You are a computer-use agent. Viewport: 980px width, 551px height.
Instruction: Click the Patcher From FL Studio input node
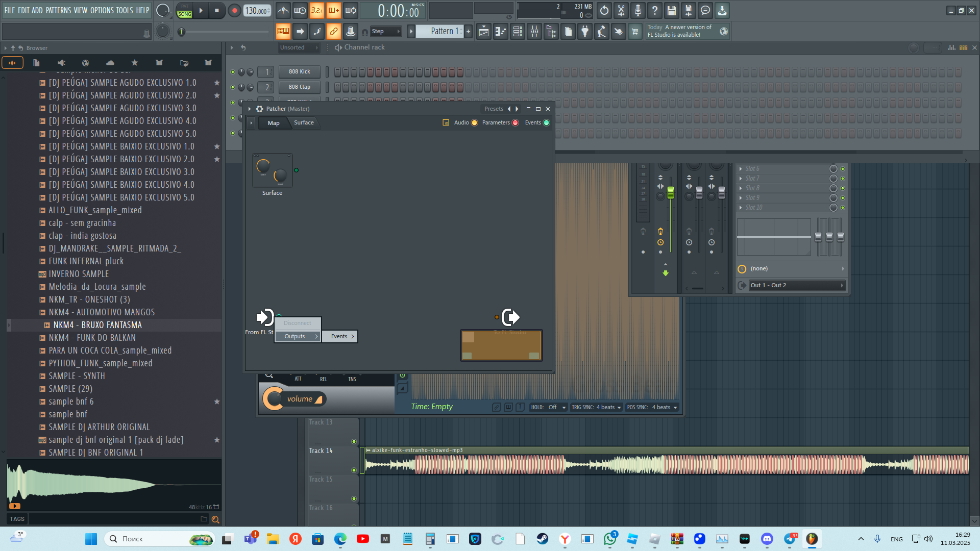[264, 317]
